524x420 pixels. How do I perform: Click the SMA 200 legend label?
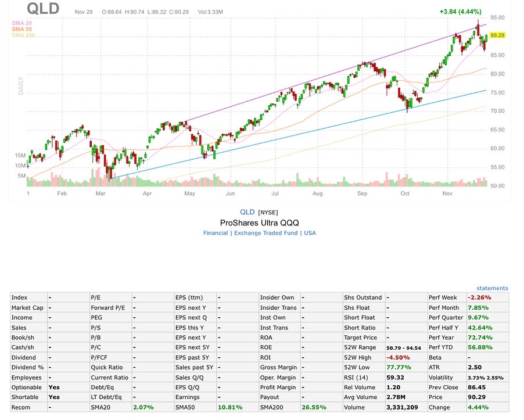[x=23, y=35]
